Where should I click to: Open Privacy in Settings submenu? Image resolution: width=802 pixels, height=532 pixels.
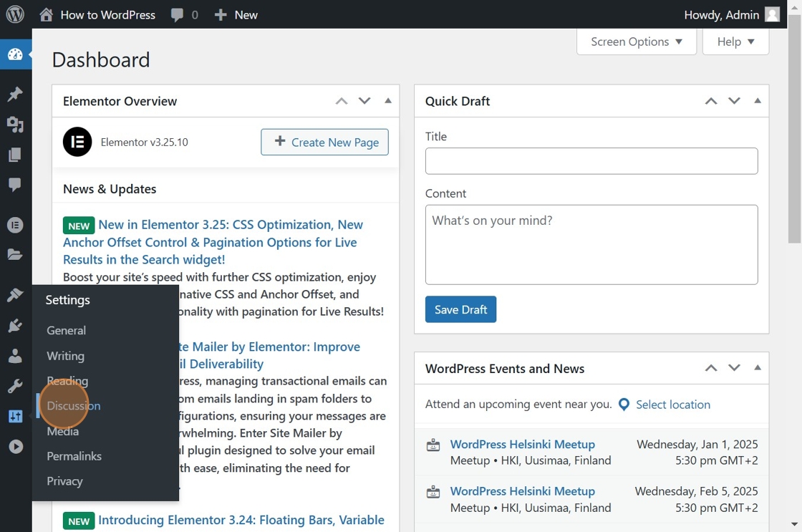click(x=64, y=481)
